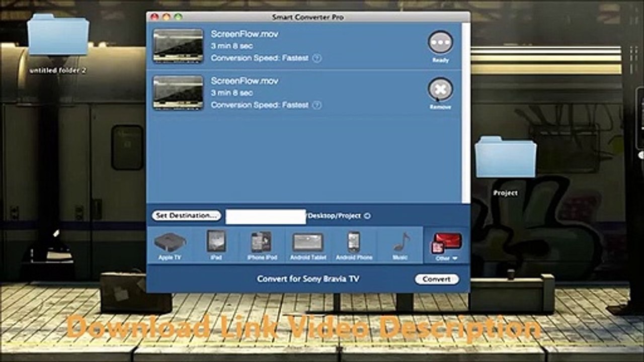Open the Other devices dropdown
This screenshot has height=362, width=644.
coord(446,245)
